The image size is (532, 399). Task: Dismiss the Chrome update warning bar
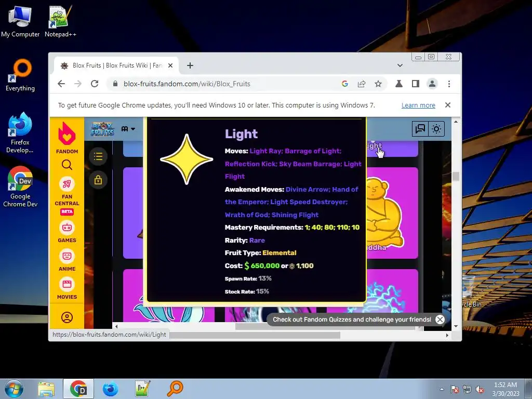(x=448, y=105)
